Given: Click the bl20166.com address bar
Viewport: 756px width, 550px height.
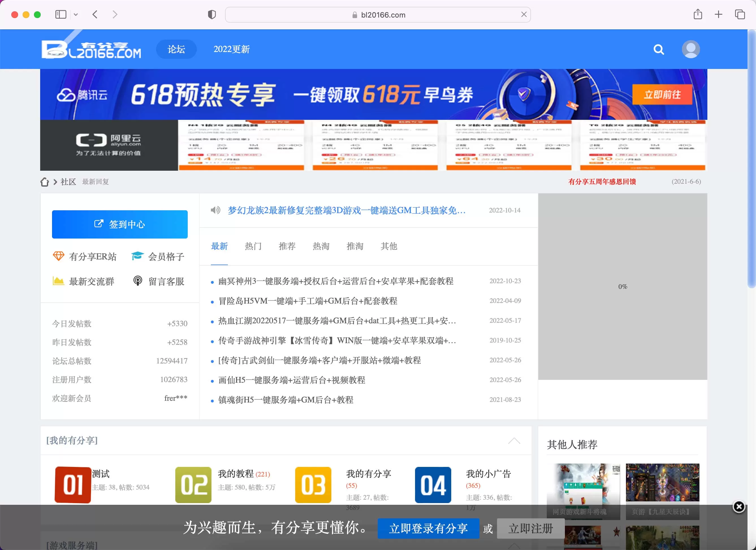Looking at the screenshot, I should coord(378,15).
